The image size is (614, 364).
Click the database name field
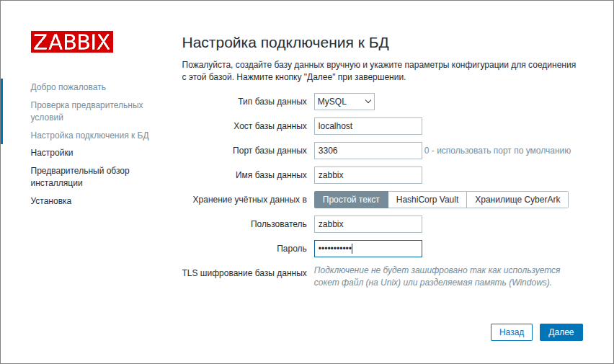[368, 175]
